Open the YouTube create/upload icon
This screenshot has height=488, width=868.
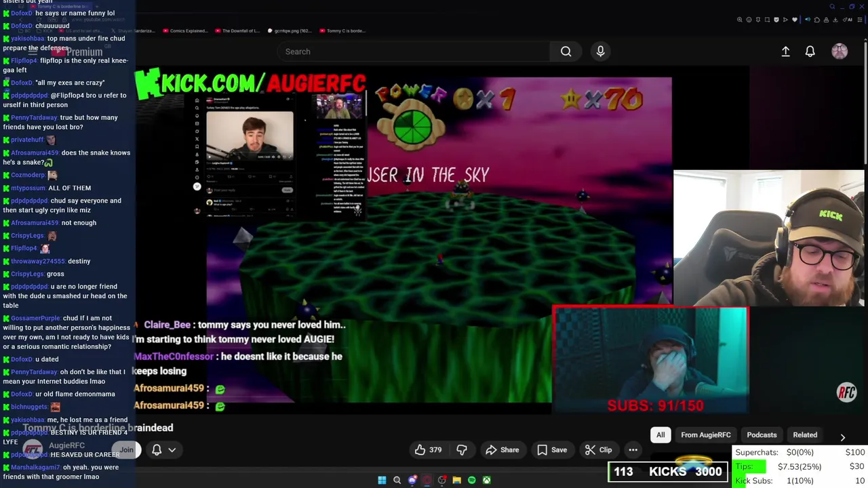(785, 52)
